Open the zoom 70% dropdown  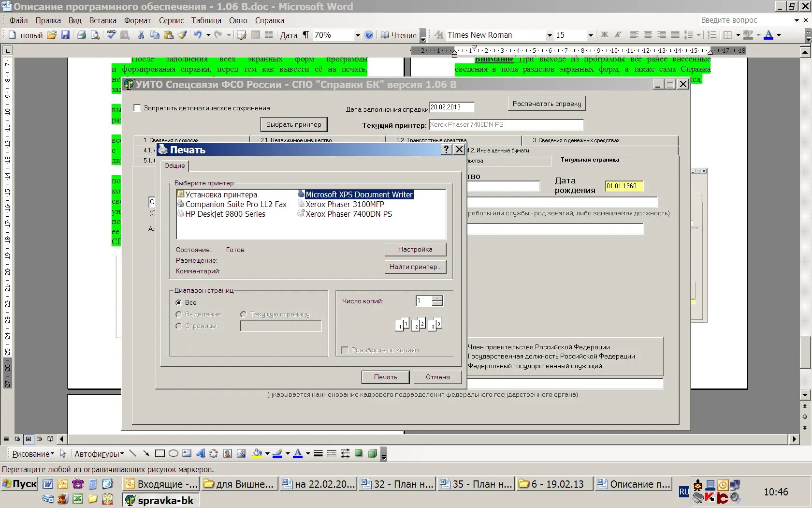pos(358,35)
